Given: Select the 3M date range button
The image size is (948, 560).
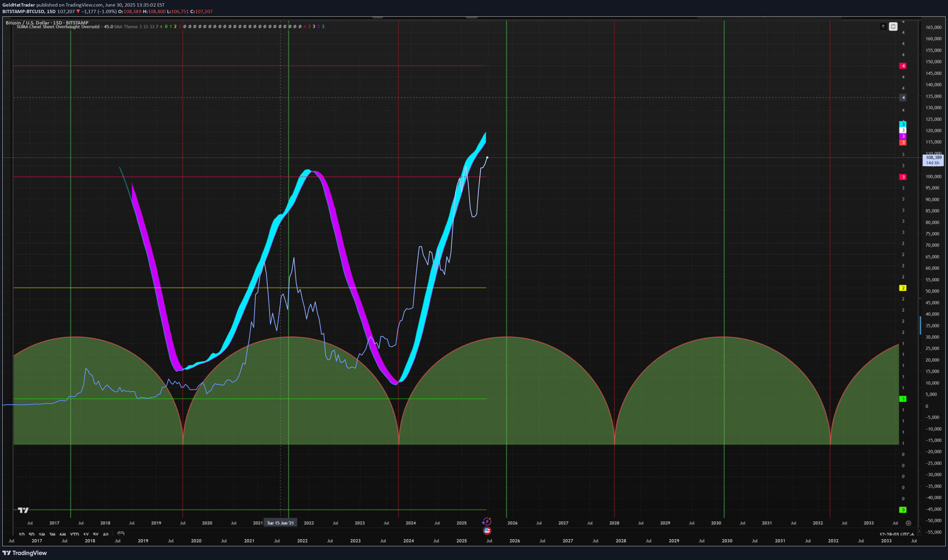Looking at the screenshot, I should point(52,534).
